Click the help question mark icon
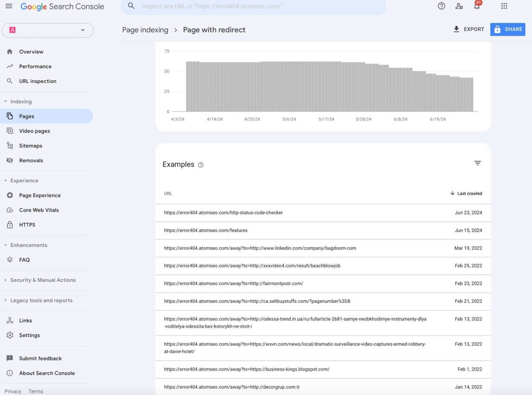532x395 pixels. (x=441, y=6)
